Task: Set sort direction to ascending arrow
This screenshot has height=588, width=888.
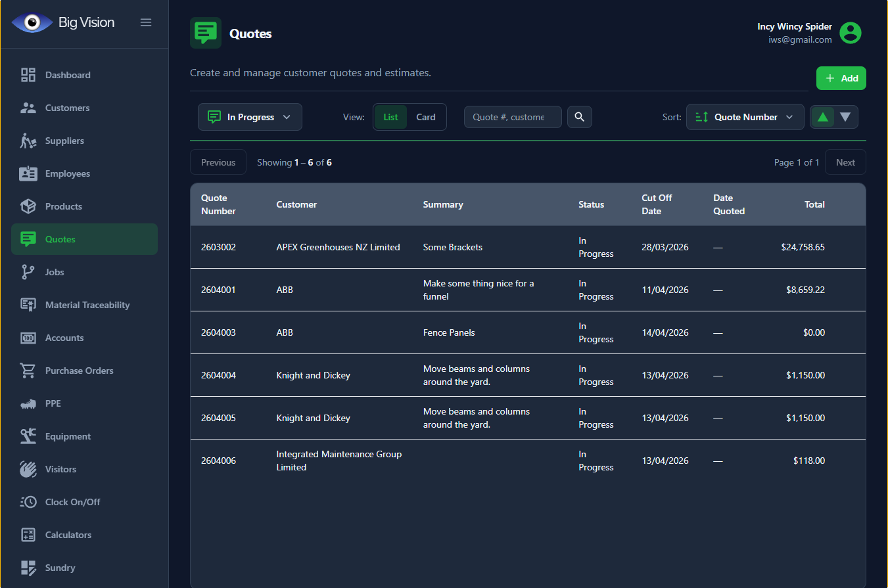Action: point(822,117)
